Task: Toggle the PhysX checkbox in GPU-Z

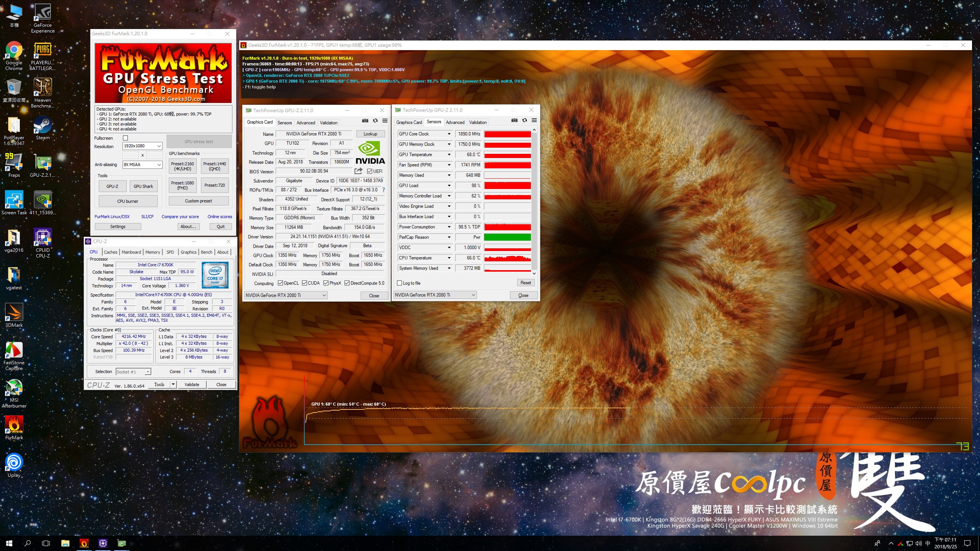Action: click(326, 283)
